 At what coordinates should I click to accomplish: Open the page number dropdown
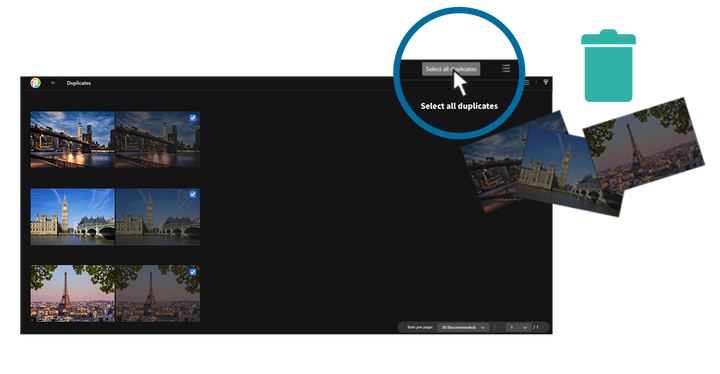518,327
